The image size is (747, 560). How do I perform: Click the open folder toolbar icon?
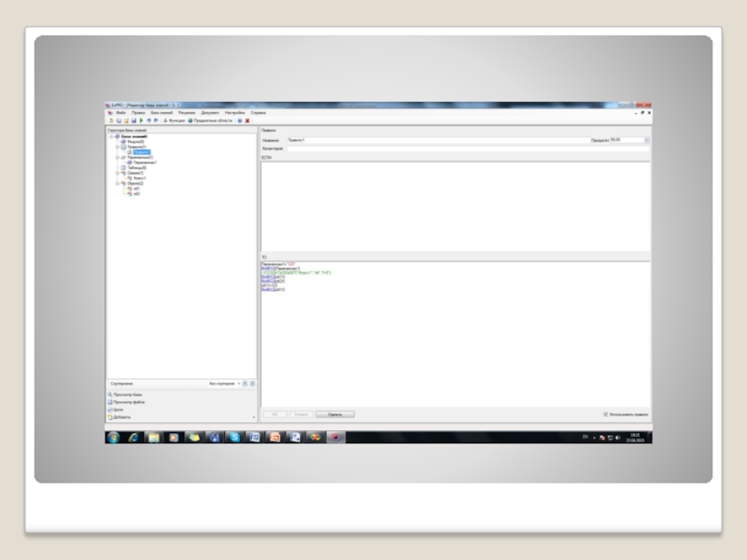click(126, 121)
